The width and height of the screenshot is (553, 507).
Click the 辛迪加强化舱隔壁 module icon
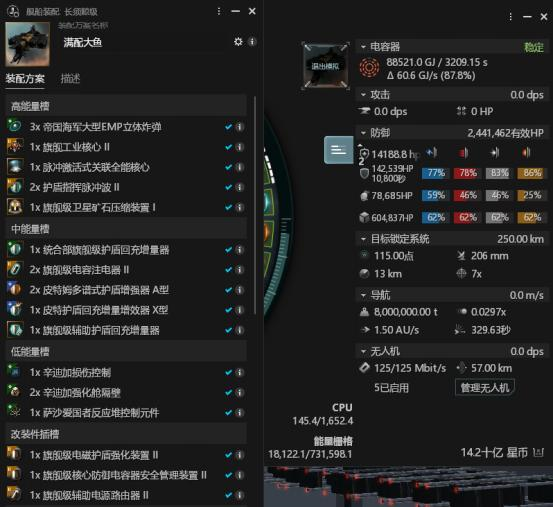coord(14,392)
